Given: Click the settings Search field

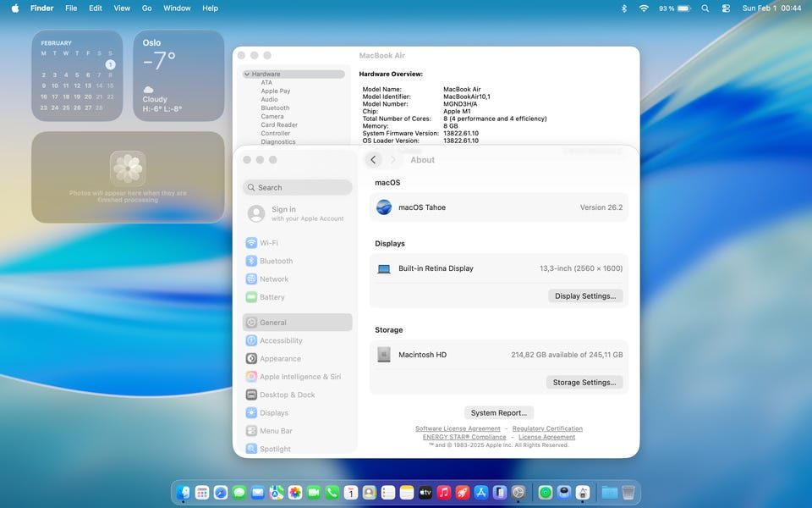Looking at the screenshot, I should coord(298,188).
